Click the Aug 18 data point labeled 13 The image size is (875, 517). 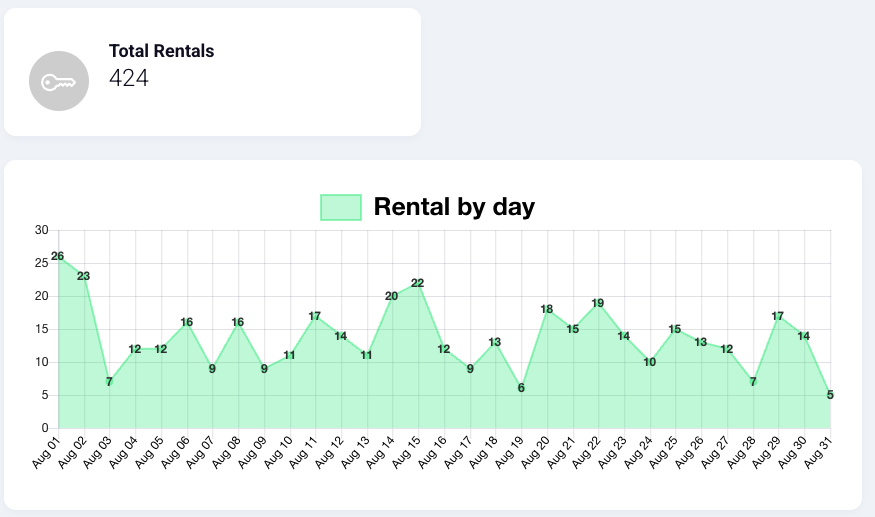pos(495,342)
